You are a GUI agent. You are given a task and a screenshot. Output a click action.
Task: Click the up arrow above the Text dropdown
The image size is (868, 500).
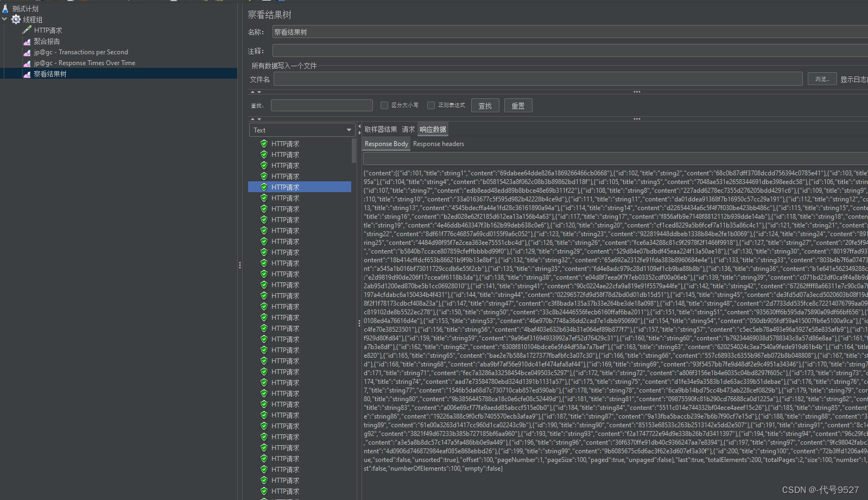252,119
